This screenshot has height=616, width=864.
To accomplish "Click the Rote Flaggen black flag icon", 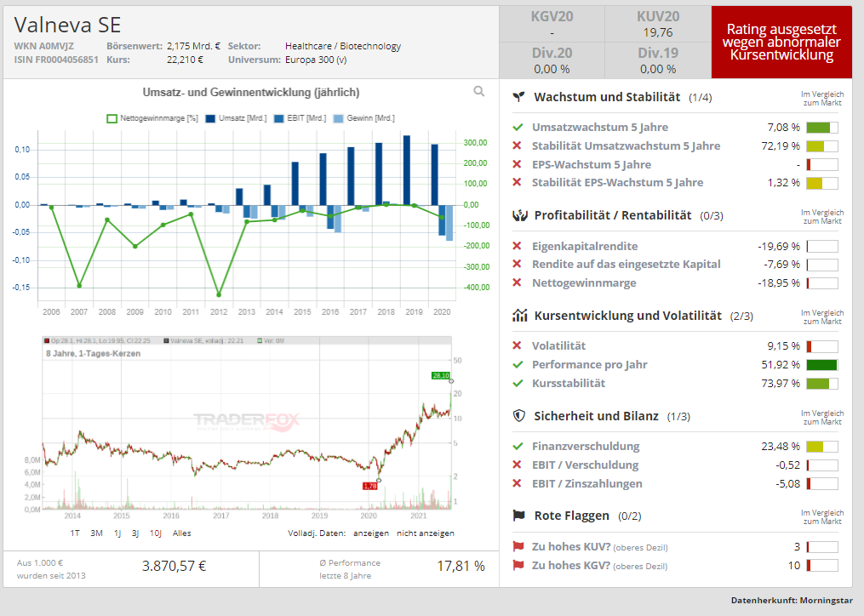I will pos(518,516).
